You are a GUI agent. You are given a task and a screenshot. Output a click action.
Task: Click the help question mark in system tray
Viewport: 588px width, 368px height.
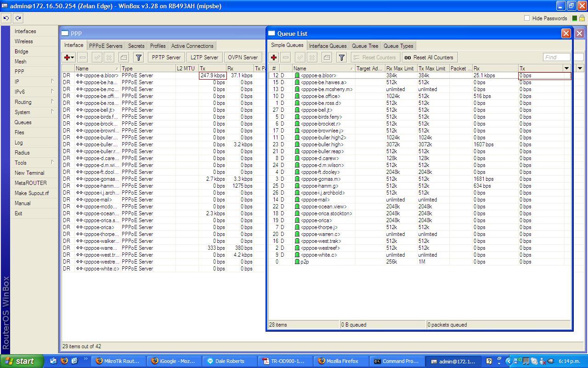tap(489, 361)
